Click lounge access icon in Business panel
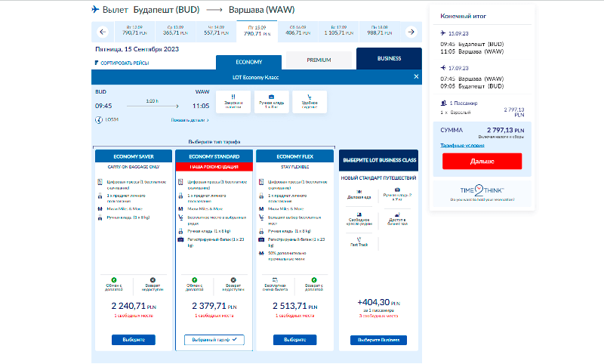The image size is (604, 364). [x=397, y=215]
